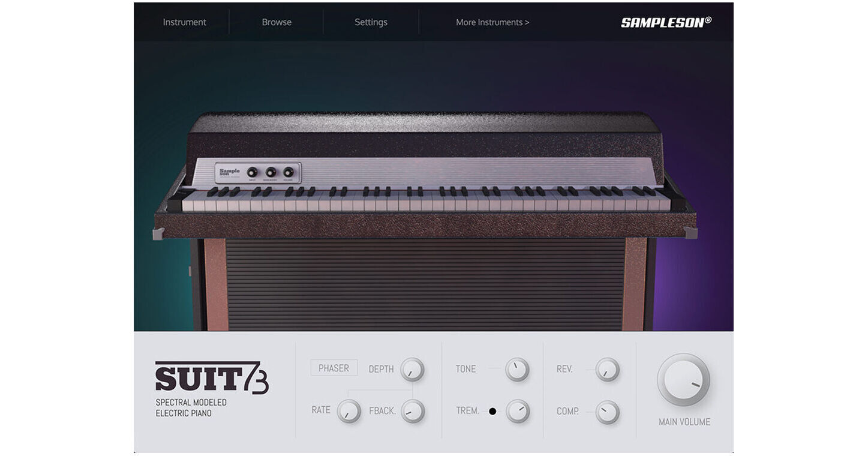Click the FBACK feedback knob
Viewport: 868px width, 456px height.
(x=412, y=412)
